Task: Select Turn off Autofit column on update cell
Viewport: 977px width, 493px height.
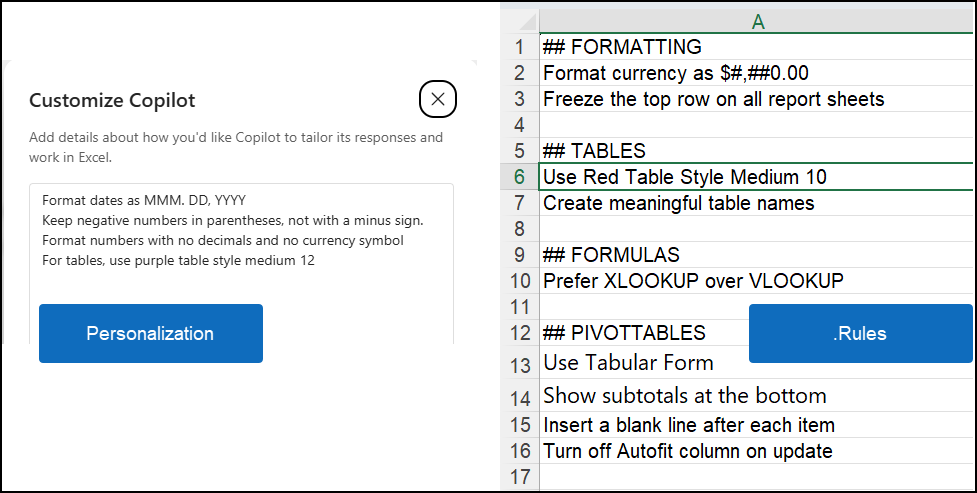Action: pos(757,451)
